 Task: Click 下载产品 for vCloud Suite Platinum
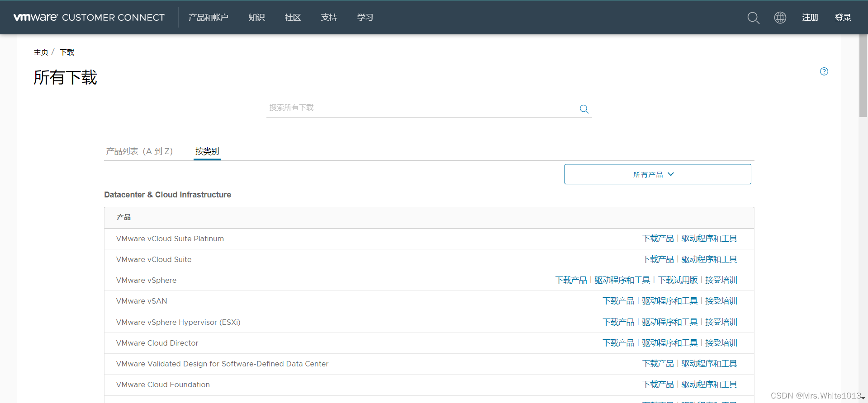658,239
